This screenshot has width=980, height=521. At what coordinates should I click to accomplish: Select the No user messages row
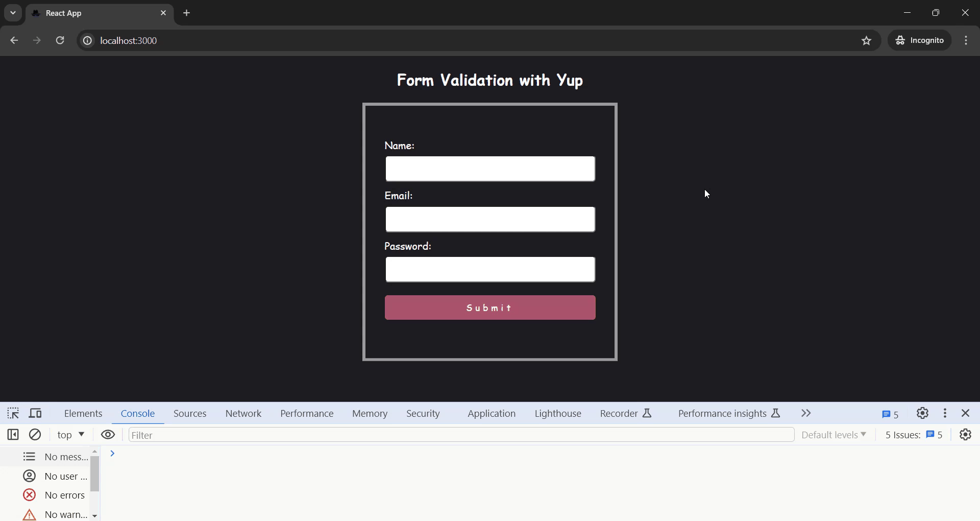click(x=45, y=476)
